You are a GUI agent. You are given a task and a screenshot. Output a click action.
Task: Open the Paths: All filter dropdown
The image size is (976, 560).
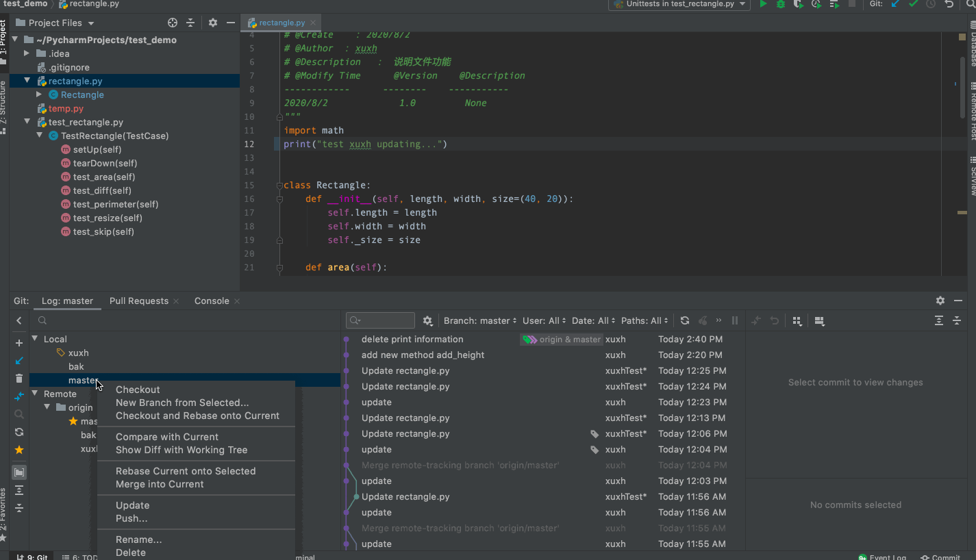click(x=645, y=320)
